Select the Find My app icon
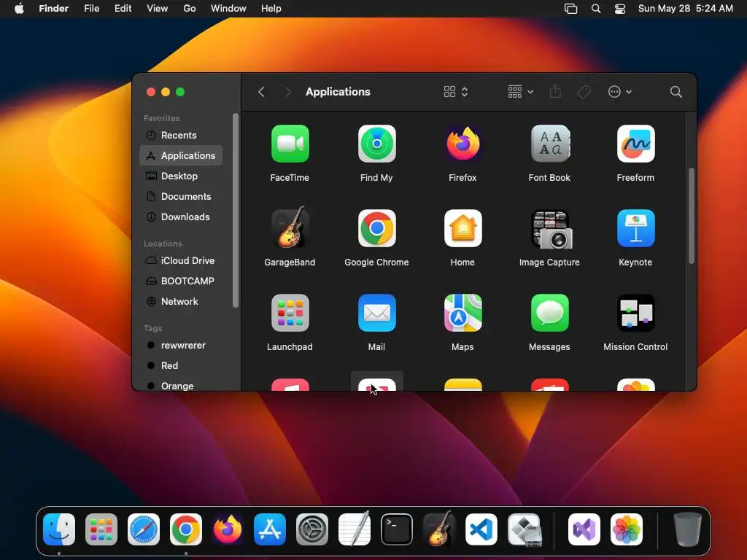This screenshot has width=747, height=560. (377, 144)
